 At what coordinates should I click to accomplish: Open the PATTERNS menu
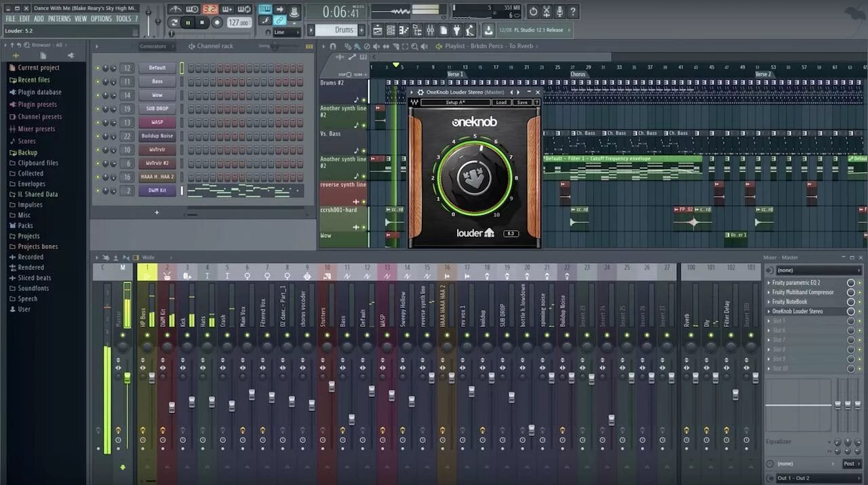61,18
